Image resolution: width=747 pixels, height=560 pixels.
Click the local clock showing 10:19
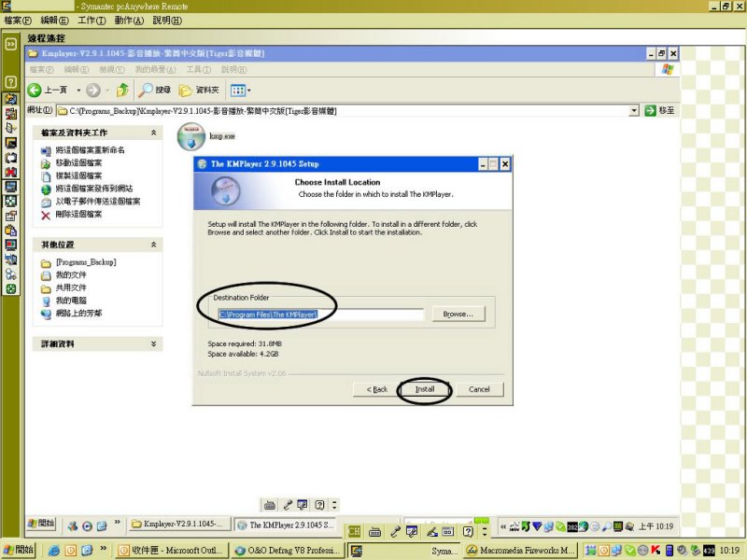(x=729, y=551)
